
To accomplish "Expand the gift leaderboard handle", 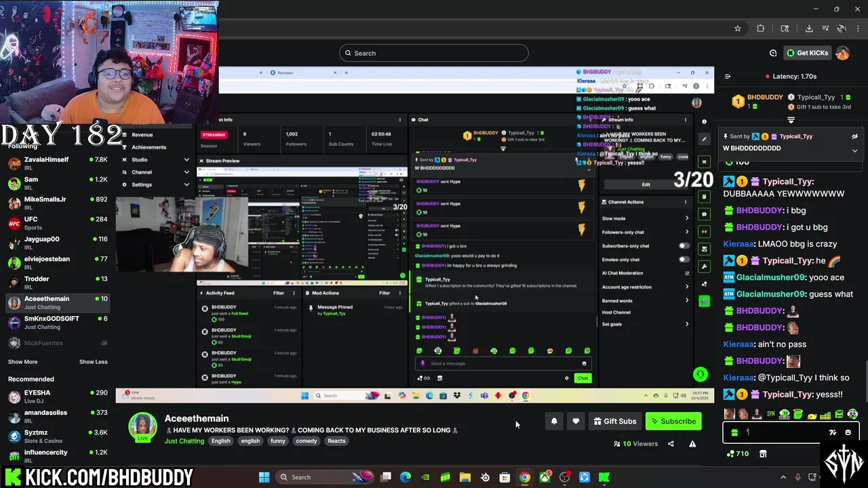I will [x=791, y=120].
